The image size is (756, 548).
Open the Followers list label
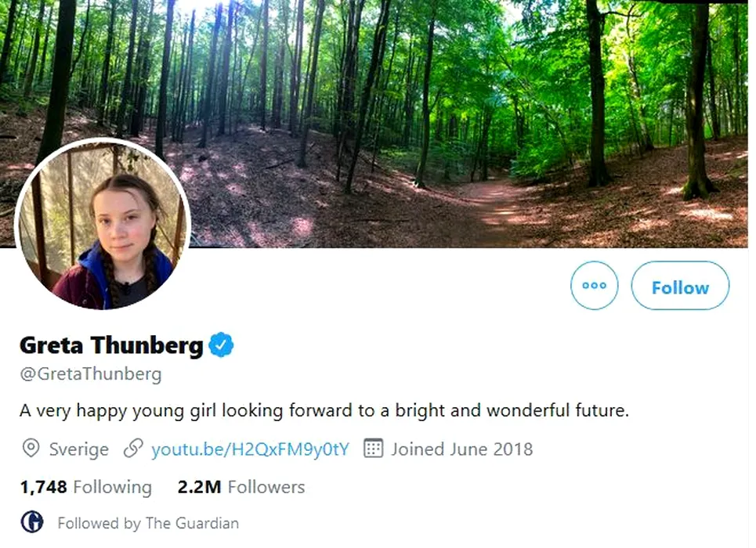click(x=266, y=487)
